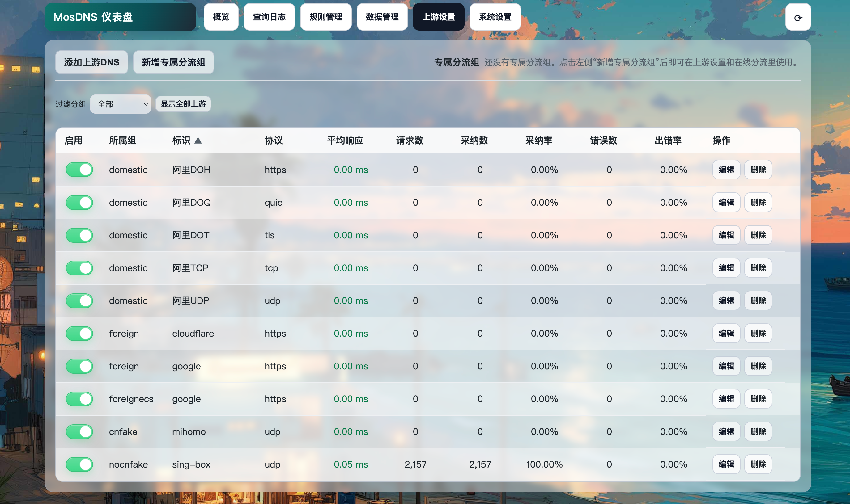The image size is (850, 504).
Task: Disable the mihomo upstream toggle
Action: click(x=79, y=432)
